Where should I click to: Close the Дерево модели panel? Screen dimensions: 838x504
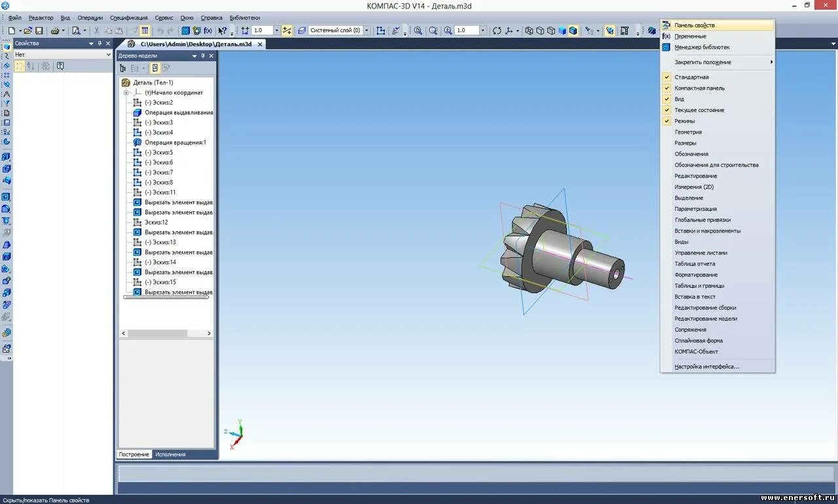211,56
